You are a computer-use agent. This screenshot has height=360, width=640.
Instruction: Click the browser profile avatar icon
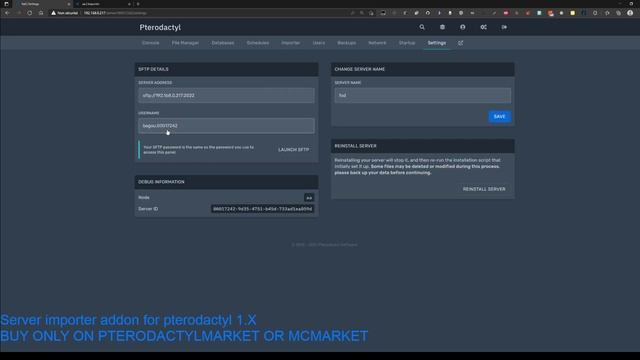click(630, 13)
